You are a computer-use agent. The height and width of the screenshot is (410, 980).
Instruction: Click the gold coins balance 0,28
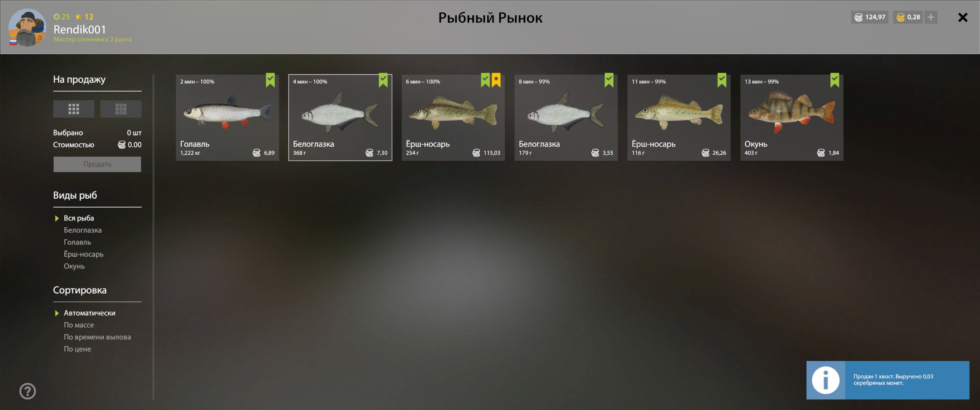[908, 17]
